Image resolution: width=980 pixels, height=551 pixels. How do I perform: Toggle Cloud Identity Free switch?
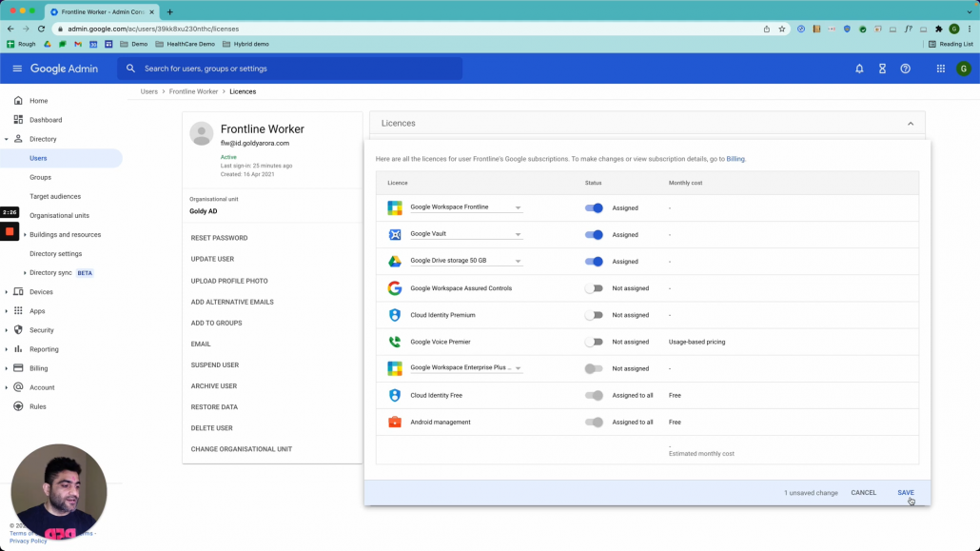[594, 395]
